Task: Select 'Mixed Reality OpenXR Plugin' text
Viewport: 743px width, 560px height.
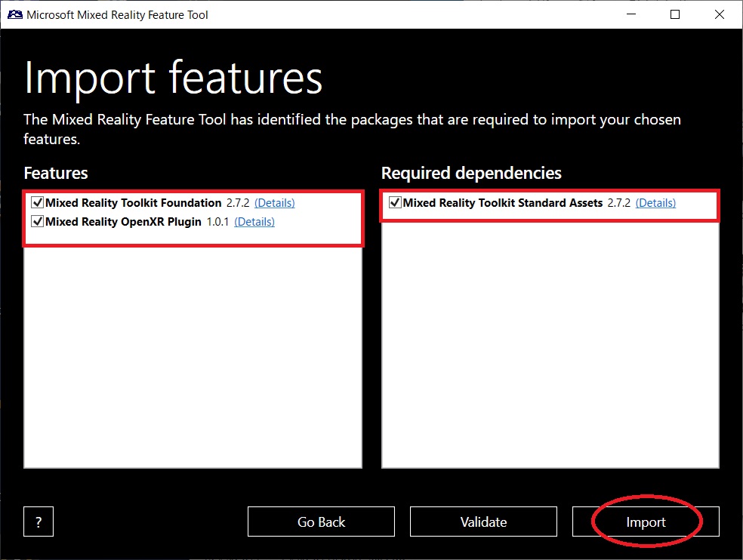Action: coord(123,222)
